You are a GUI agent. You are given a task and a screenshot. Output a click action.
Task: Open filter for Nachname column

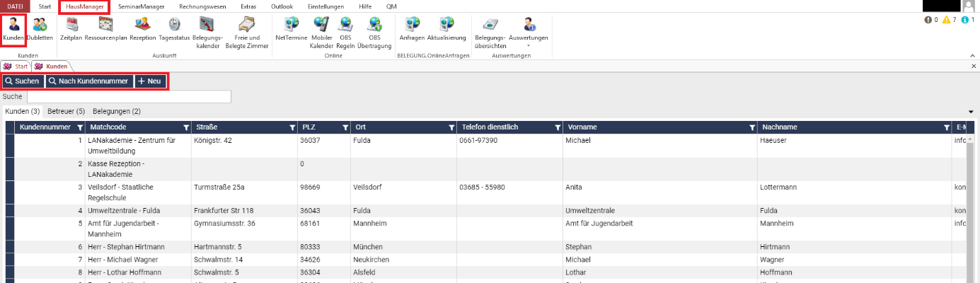coord(947,127)
